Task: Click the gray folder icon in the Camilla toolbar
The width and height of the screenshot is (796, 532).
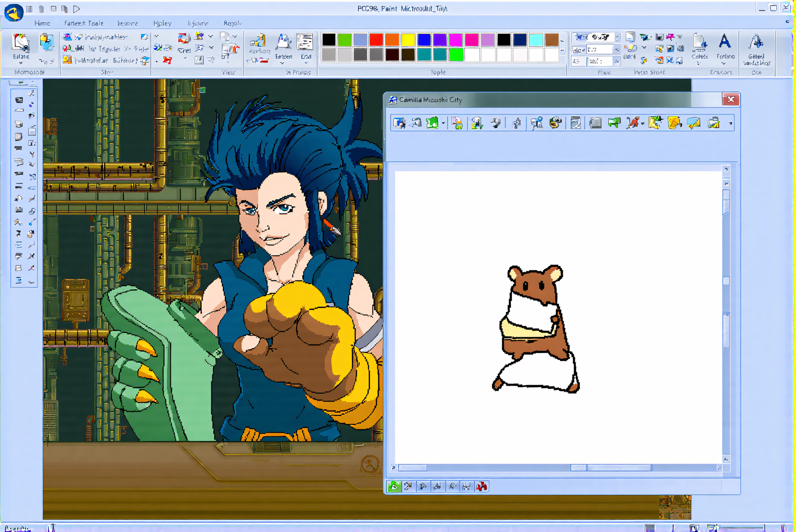Action: (x=595, y=123)
